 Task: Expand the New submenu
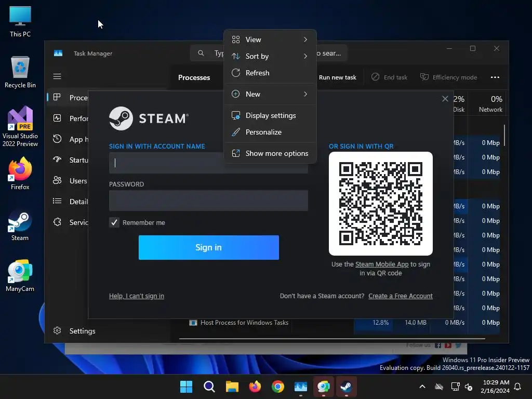coord(270,94)
